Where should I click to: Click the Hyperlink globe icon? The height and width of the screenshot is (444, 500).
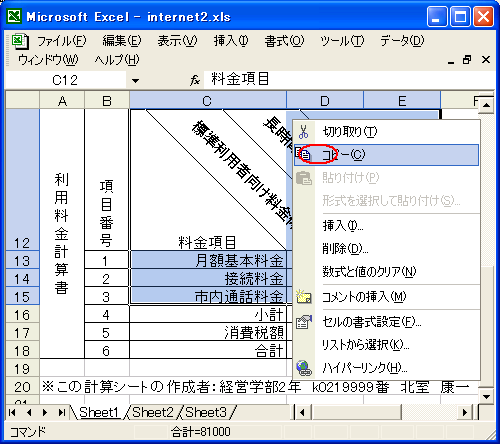(x=304, y=368)
